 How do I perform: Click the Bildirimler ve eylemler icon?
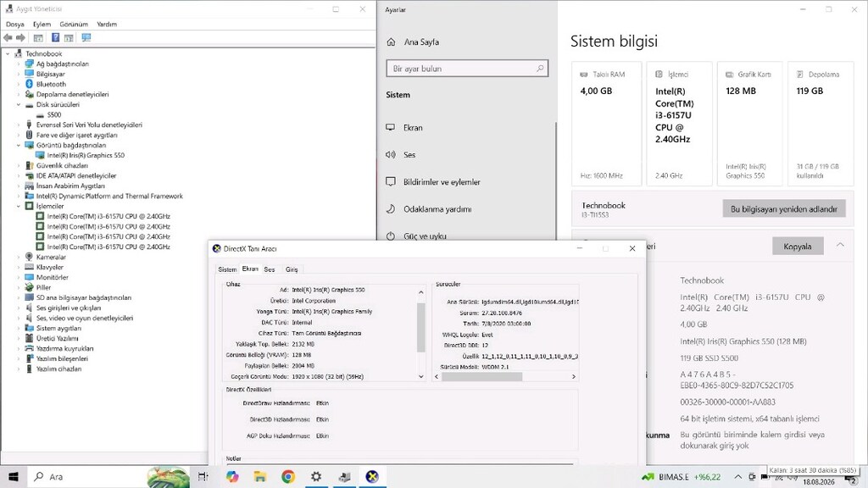point(391,181)
